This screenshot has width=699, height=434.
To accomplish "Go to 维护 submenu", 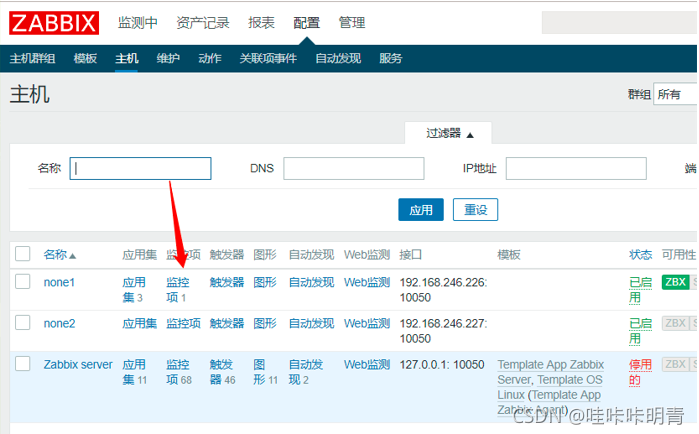I will (x=168, y=58).
